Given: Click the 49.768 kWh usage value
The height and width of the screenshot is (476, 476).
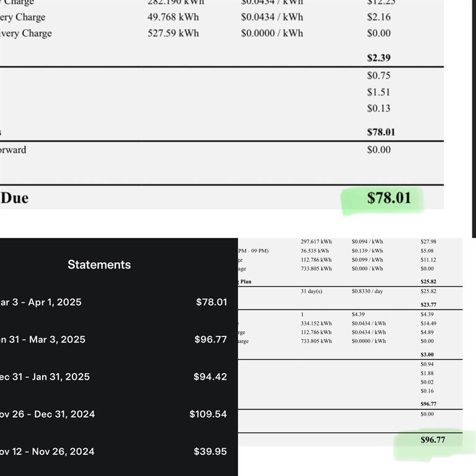Looking at the screenshot, I should coord(173,17).
